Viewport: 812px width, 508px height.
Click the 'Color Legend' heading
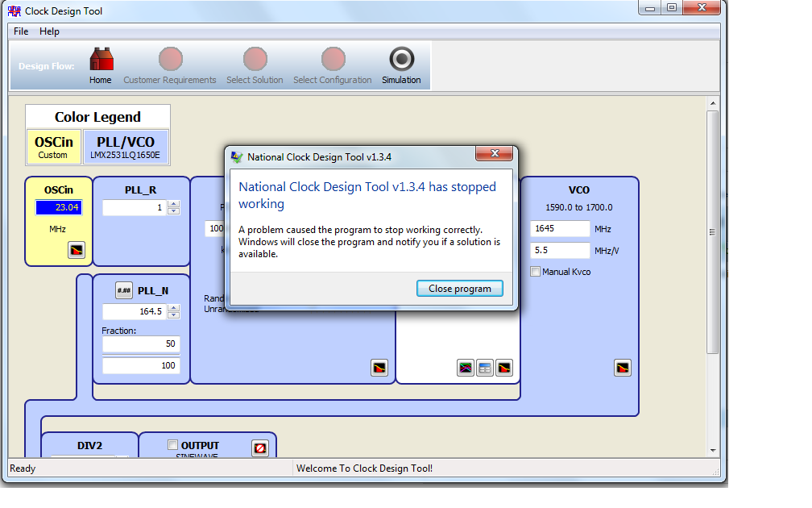[98, 117]
